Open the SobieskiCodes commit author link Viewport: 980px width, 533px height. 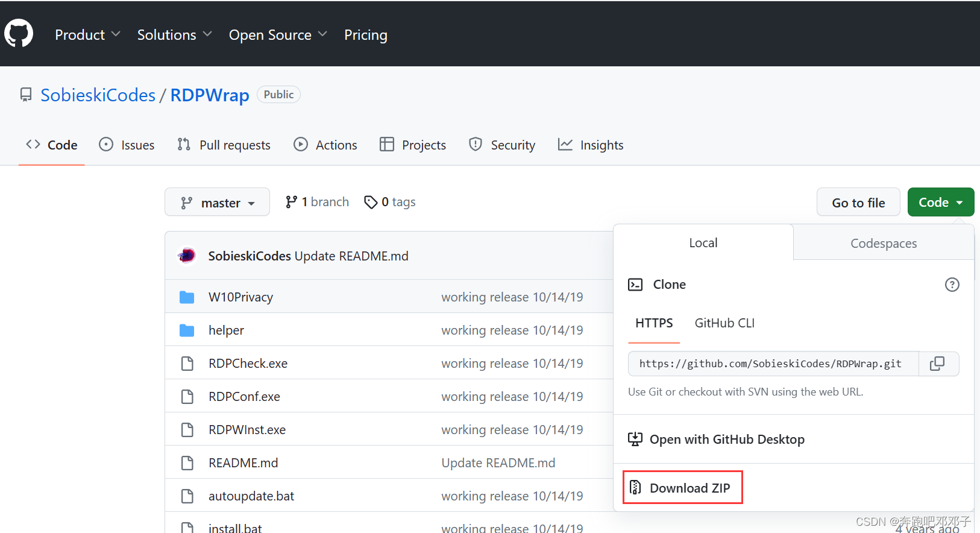coord(250,256)
